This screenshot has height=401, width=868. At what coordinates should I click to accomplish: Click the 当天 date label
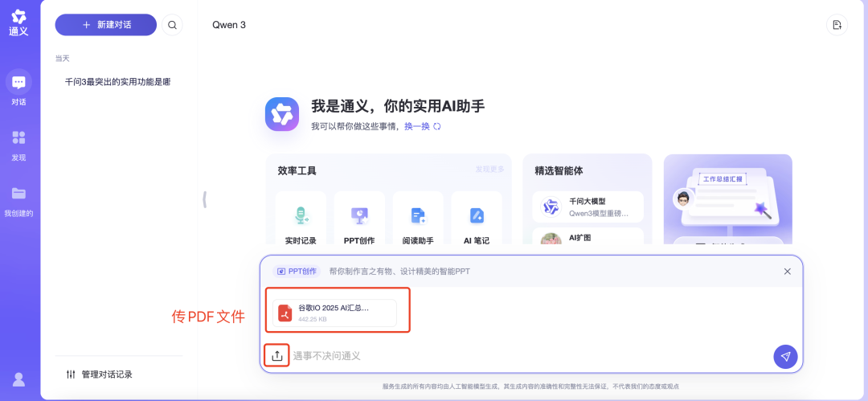tap(62, 58)
